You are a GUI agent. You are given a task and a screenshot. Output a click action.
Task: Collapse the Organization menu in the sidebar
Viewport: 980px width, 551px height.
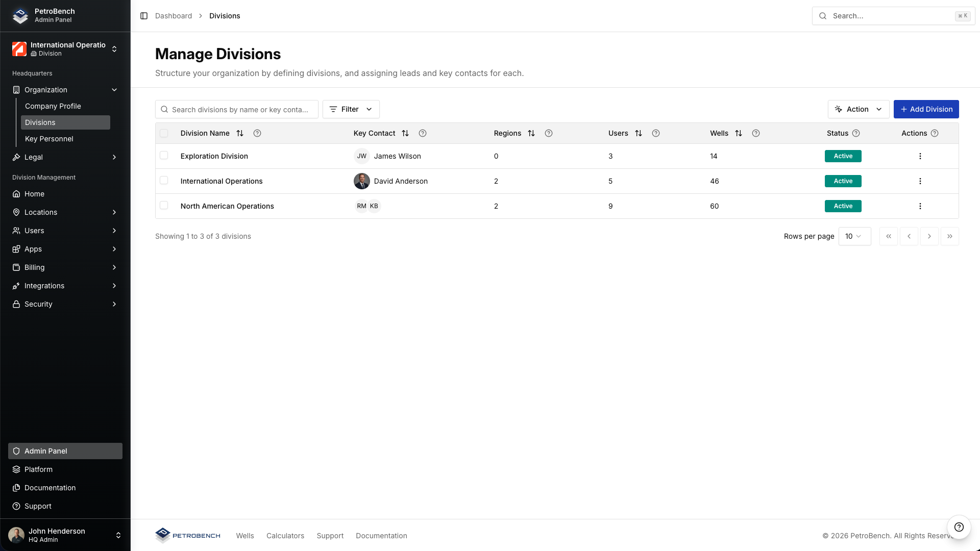coord(114,90)
